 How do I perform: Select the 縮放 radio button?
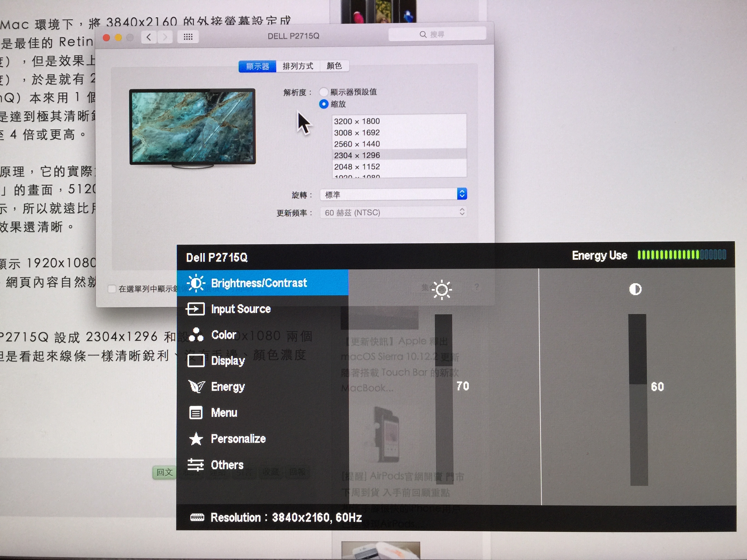(324, 104)
